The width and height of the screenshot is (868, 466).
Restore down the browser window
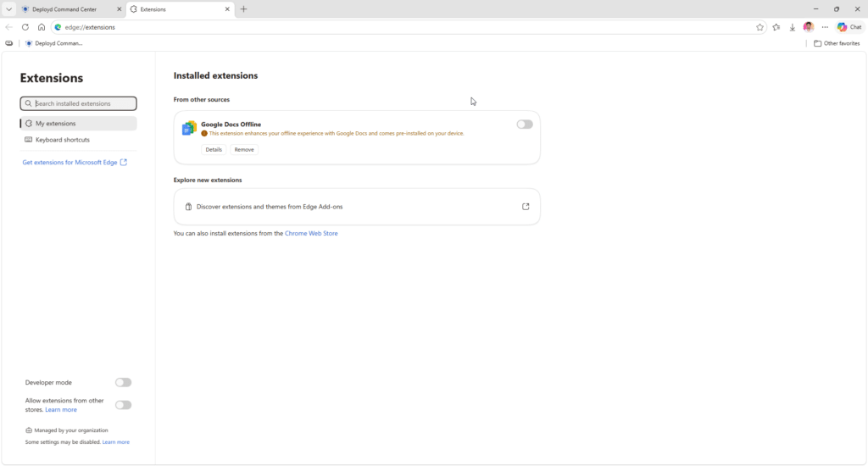tap(837, 9)
